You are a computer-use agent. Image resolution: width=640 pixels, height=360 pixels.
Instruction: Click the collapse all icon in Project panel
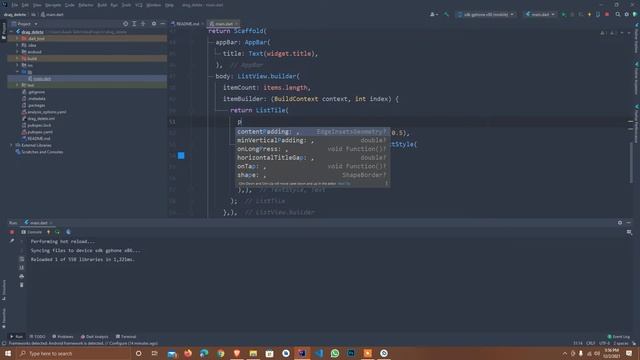click(x=143, y=24)
